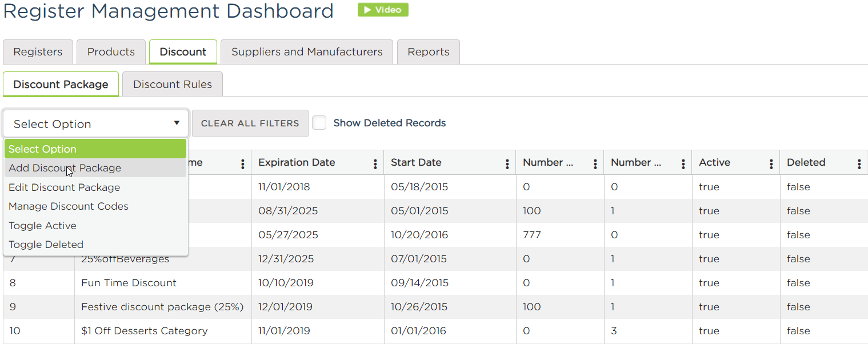Screen dimensions: 868x344
Task: Play the green Video tutorial button
Action: point(383,10)
